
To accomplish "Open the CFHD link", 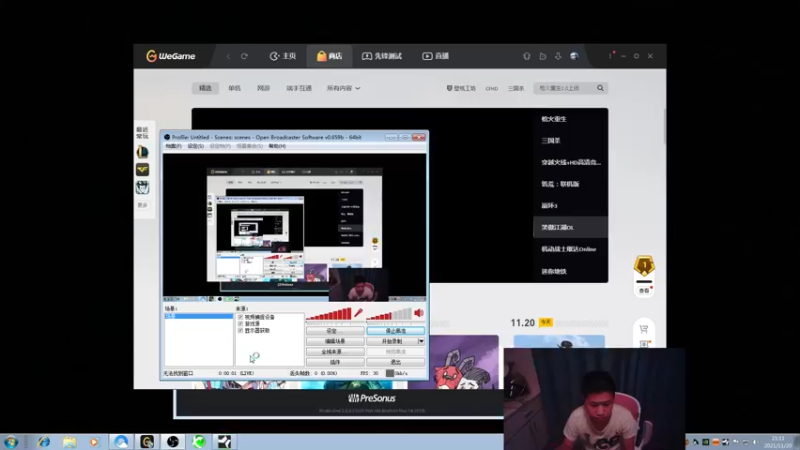I will 491,89.
